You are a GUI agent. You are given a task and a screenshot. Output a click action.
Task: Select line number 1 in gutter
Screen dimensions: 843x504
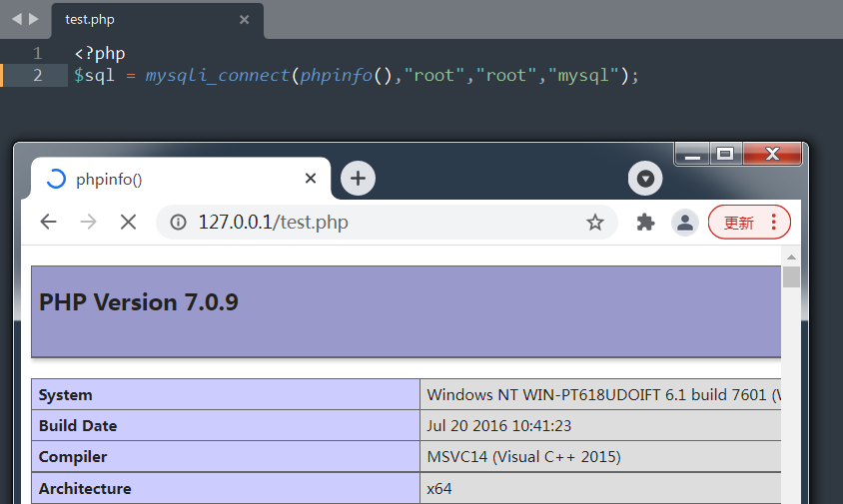tap(37, 53)
